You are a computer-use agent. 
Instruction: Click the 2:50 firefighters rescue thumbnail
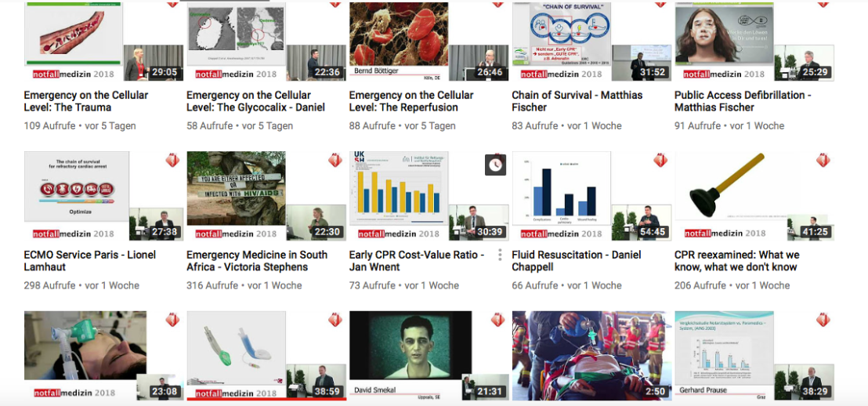click(591, 356)
